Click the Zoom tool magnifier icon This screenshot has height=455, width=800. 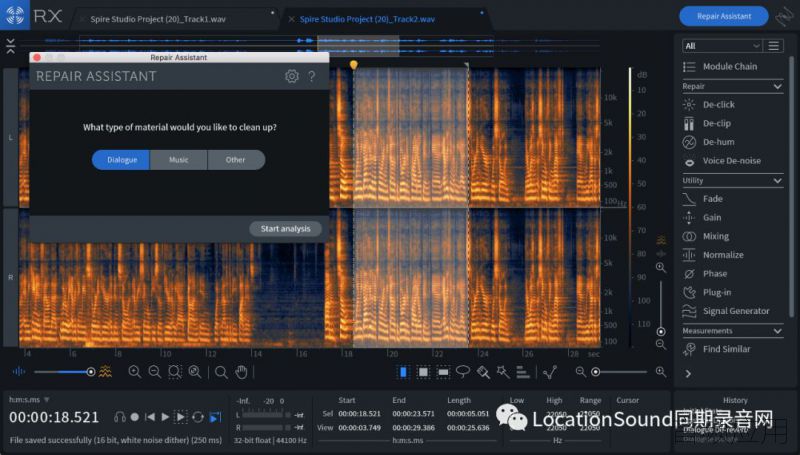pyautogui.click(x=221, y=372)
